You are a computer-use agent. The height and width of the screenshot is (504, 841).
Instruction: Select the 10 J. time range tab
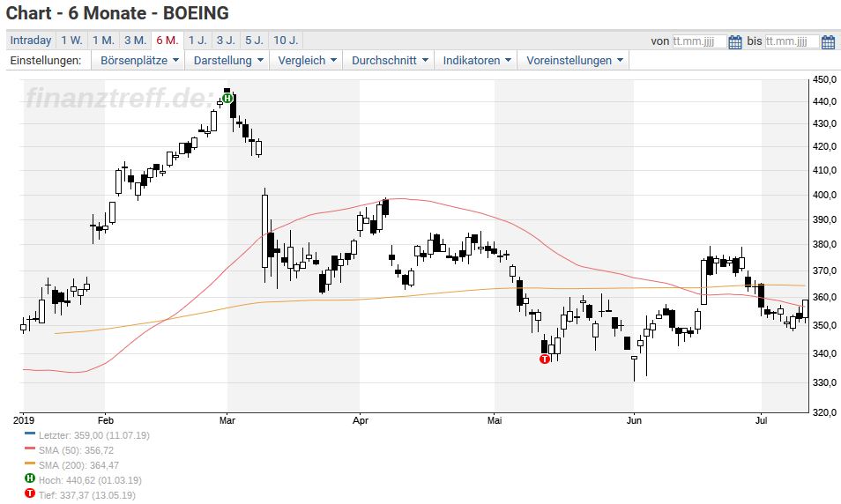click(x=286, y=41)
